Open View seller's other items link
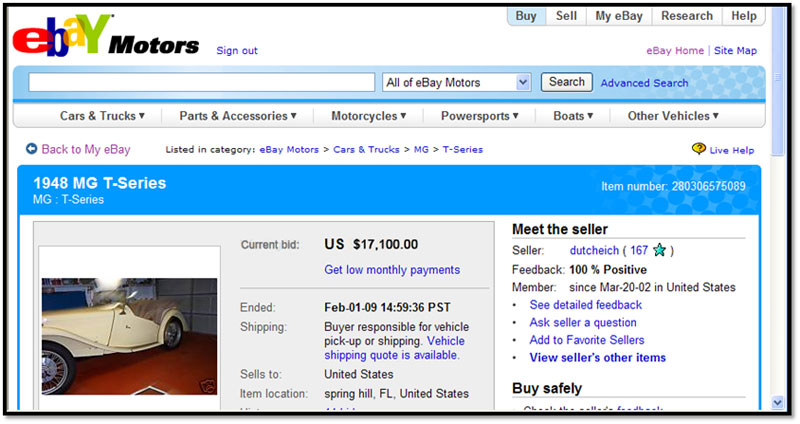Viewport: 800px width, 424px height. (x=597, y=358)
